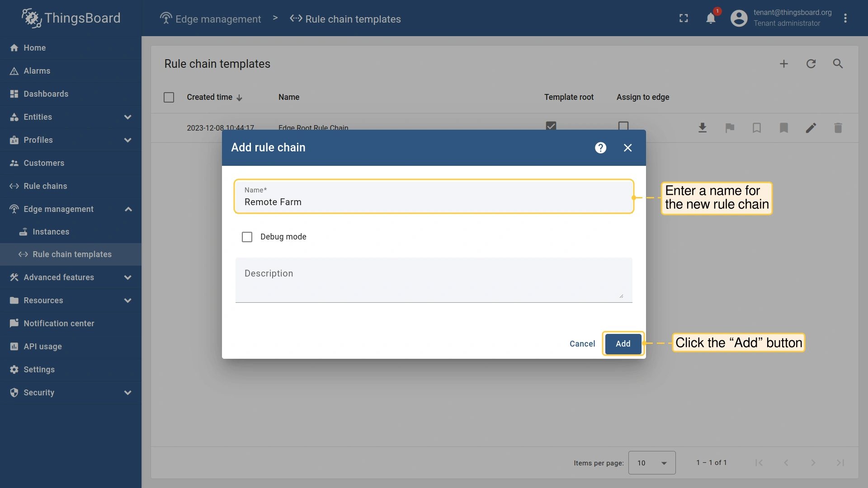
Task: Click the help icon in dialog header
Action: [600, 148]
